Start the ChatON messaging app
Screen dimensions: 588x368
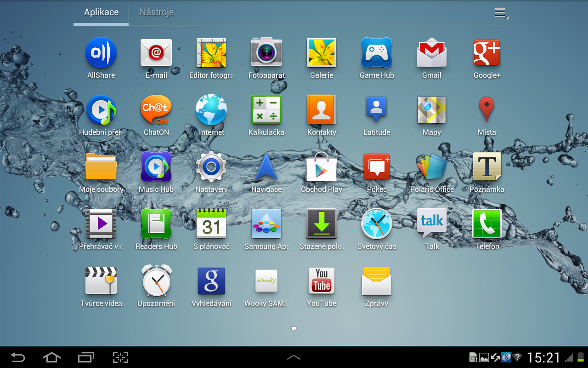pyautogui.click(x=156, y=109)
